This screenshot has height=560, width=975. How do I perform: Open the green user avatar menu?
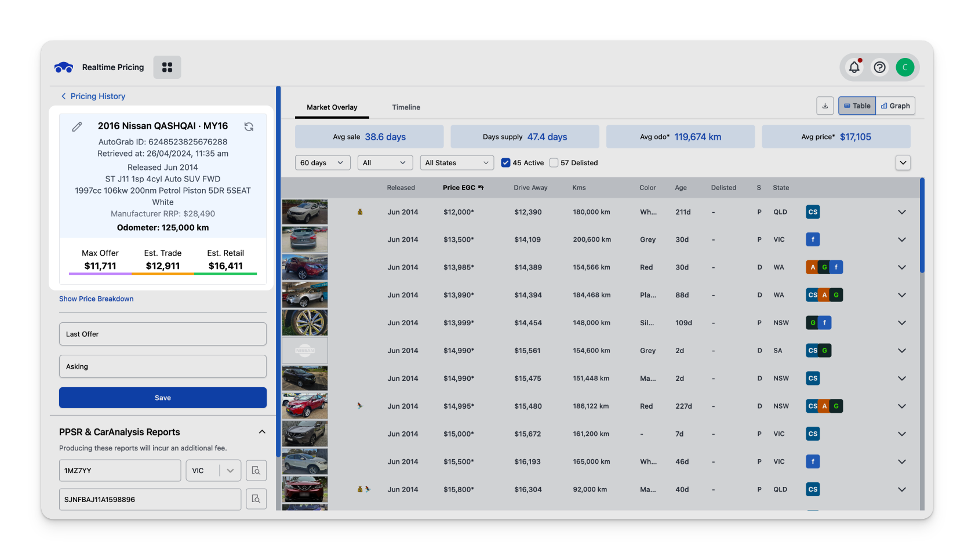pyautogui.click(x=905, y=67)
